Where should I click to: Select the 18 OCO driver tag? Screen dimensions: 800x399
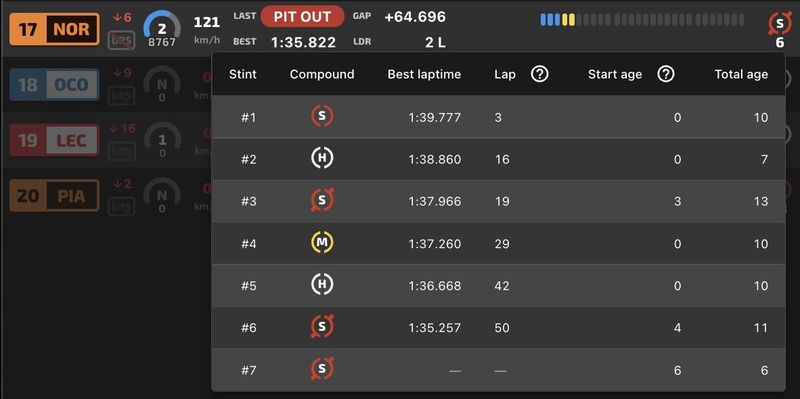coord(54,85)
